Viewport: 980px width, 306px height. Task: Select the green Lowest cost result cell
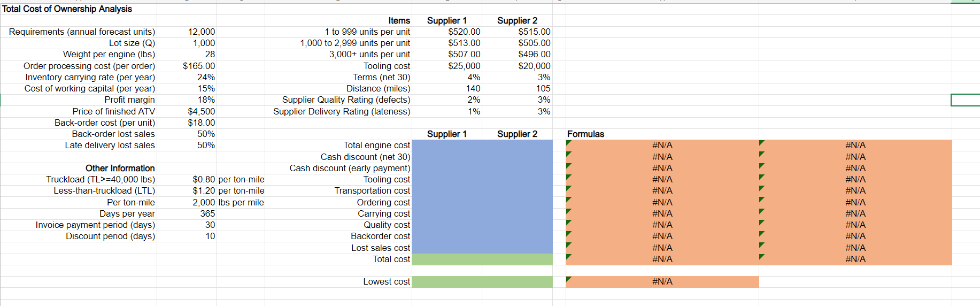coord(482,282)
